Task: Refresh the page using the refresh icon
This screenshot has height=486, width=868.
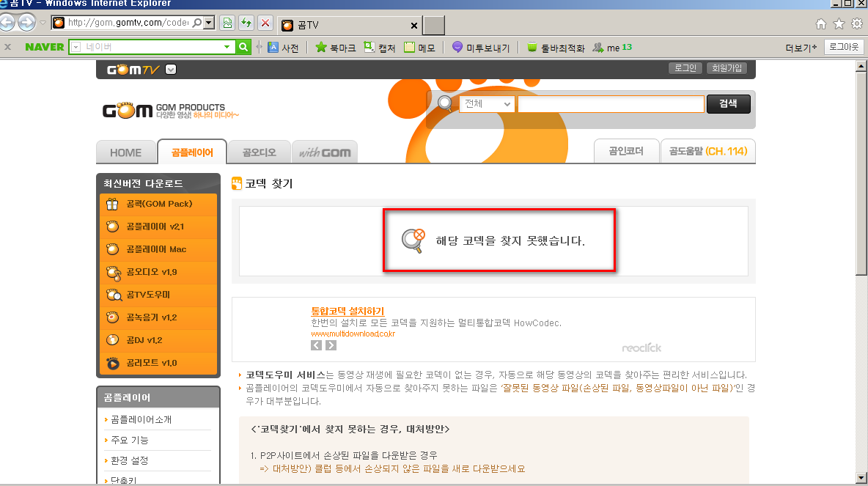Action: [246, 23]
